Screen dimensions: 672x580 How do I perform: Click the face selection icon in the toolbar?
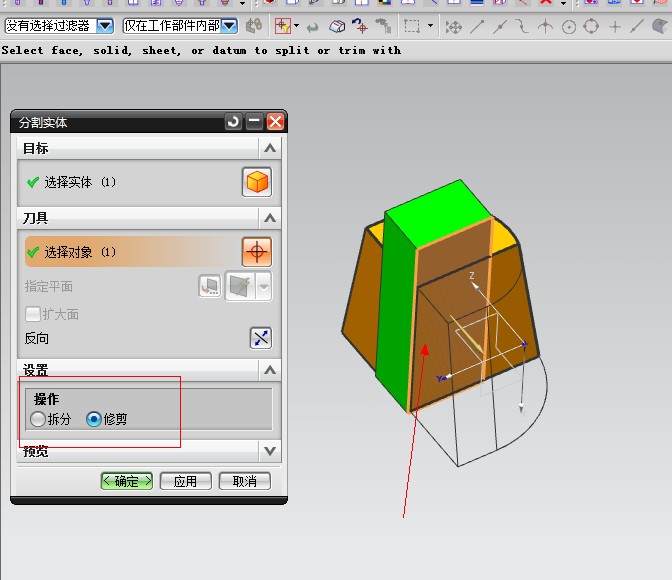tap(337, 27)
